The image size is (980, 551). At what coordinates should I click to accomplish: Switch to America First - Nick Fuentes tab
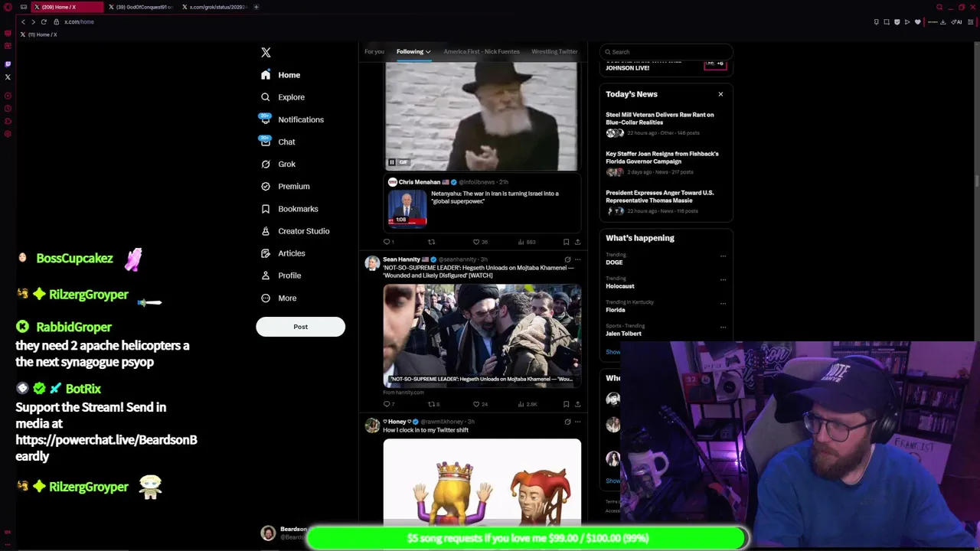coord(481,51)
